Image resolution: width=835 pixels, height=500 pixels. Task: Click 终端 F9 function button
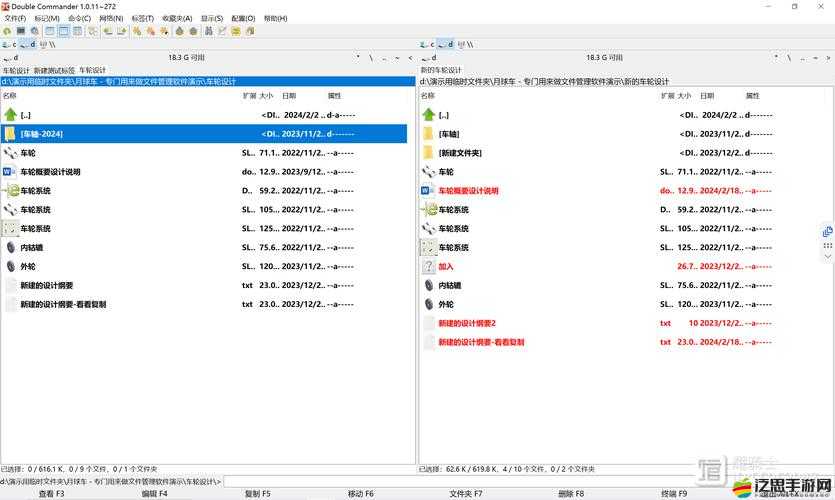point(674,494)
